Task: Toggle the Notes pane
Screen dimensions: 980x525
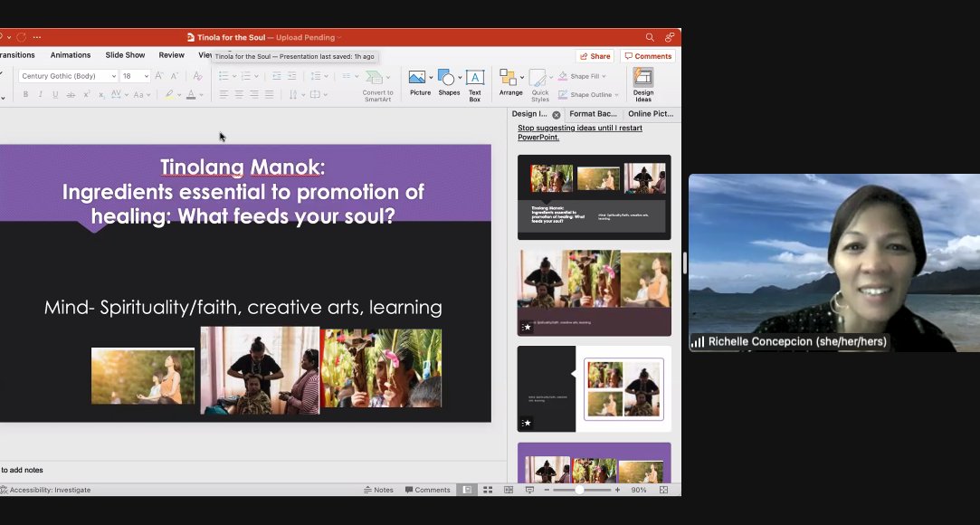Action: pyautogui.click(x=378, y=490)
